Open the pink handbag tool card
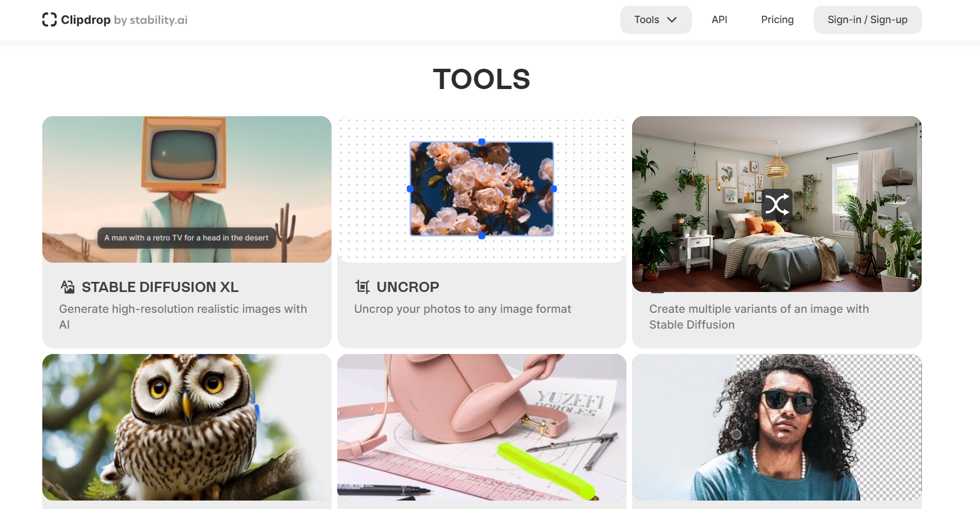Screen dimensions: 980x509 click(x=482, y=427)
